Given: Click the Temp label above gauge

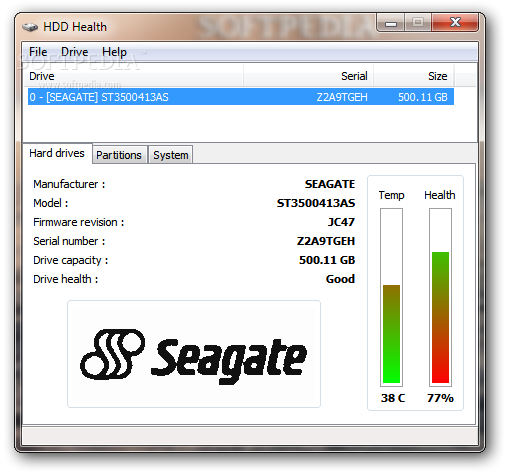Looking at the screenshot, I should click(391, 195).
